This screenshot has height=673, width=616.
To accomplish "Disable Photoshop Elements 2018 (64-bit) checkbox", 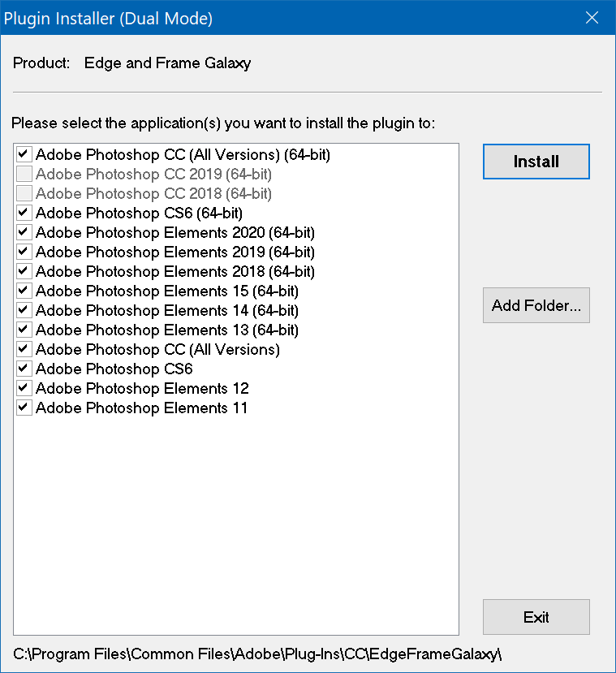I will coord(24,271).
